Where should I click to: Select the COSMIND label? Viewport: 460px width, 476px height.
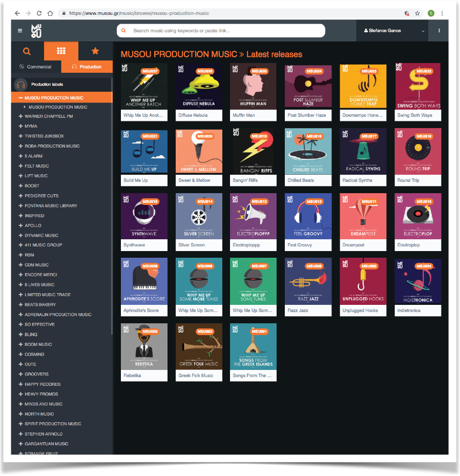35,354
